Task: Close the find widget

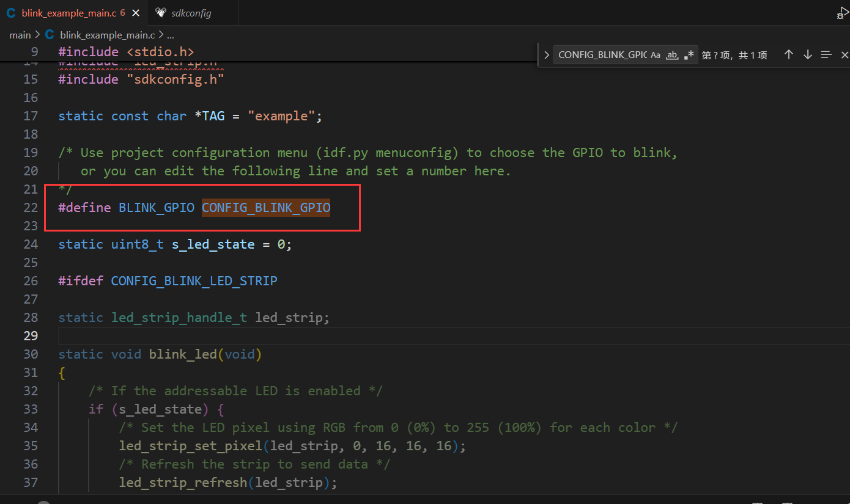Action: [x=844, y=55]
